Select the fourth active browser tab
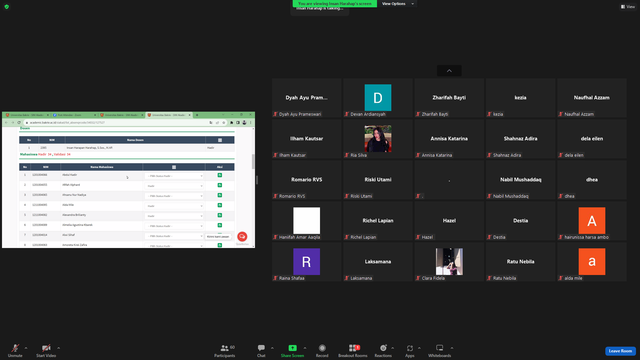The width and height of the screenshot is (640, 360). (x=169, y=115)
